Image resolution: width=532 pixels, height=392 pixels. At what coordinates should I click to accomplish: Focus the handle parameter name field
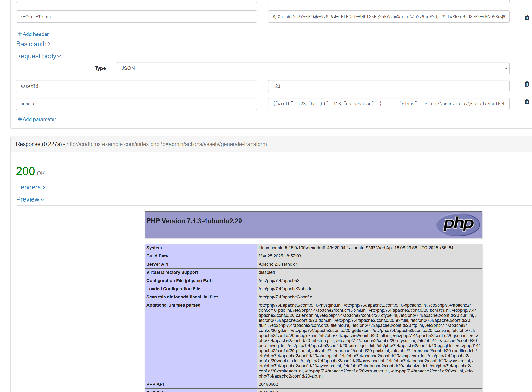tap(137, 104)
